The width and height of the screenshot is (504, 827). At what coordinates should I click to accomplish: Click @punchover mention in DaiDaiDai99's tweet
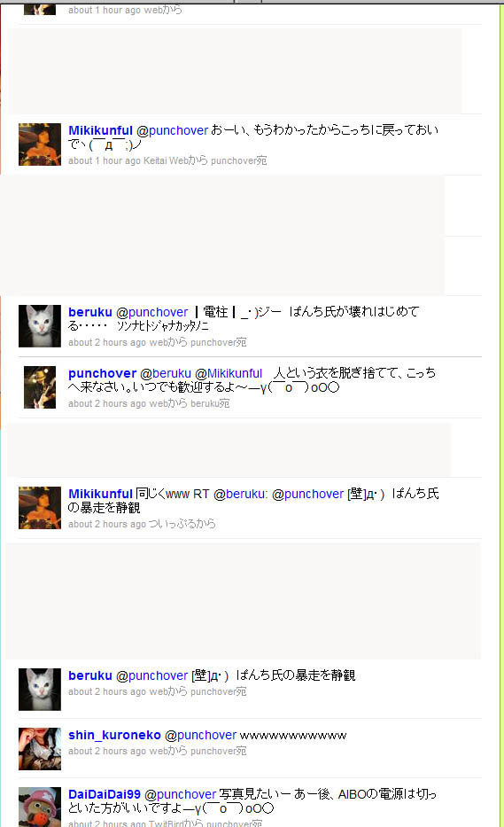[181, 794]
